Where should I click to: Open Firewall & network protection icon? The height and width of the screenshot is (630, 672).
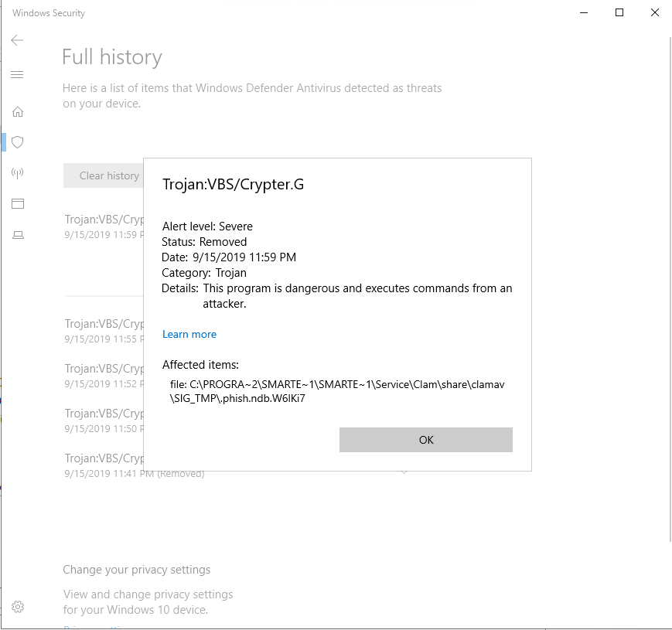tap(17, 173)
